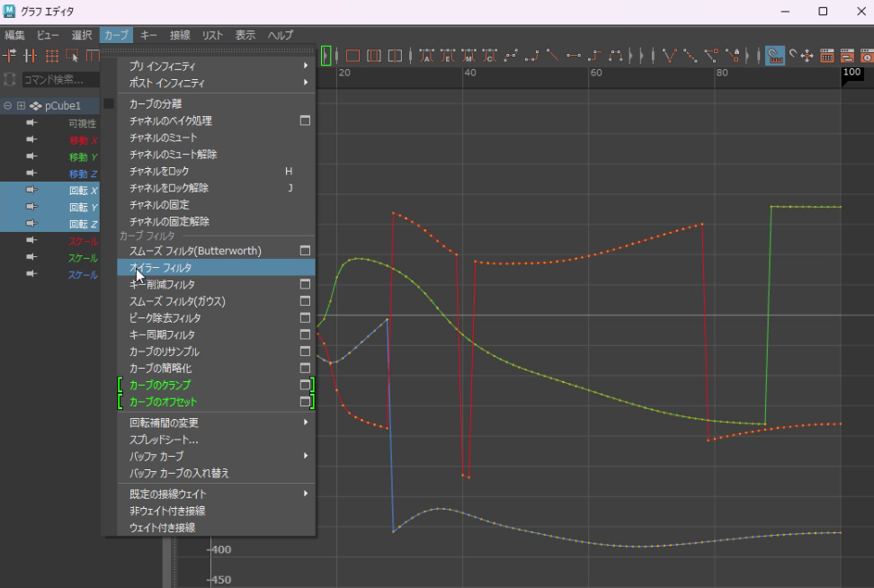
Task: Click the Free Tangent Length icon
Action: pyautogui.click(x=712, y=55)
